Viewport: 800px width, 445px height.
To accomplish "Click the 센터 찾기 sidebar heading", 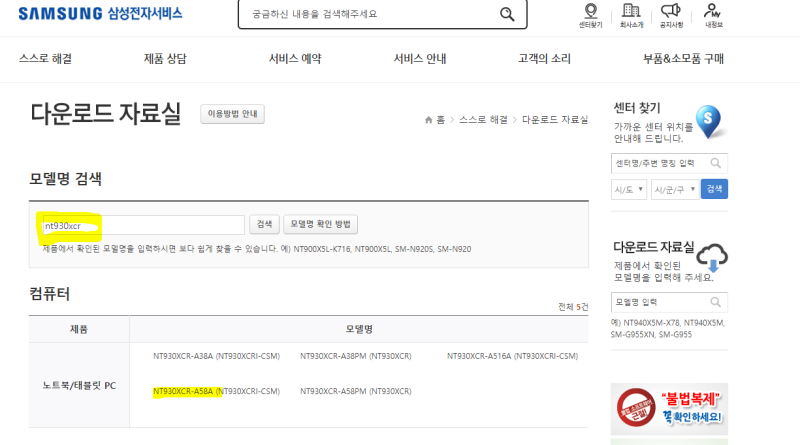I will click(x=637, y=108).
